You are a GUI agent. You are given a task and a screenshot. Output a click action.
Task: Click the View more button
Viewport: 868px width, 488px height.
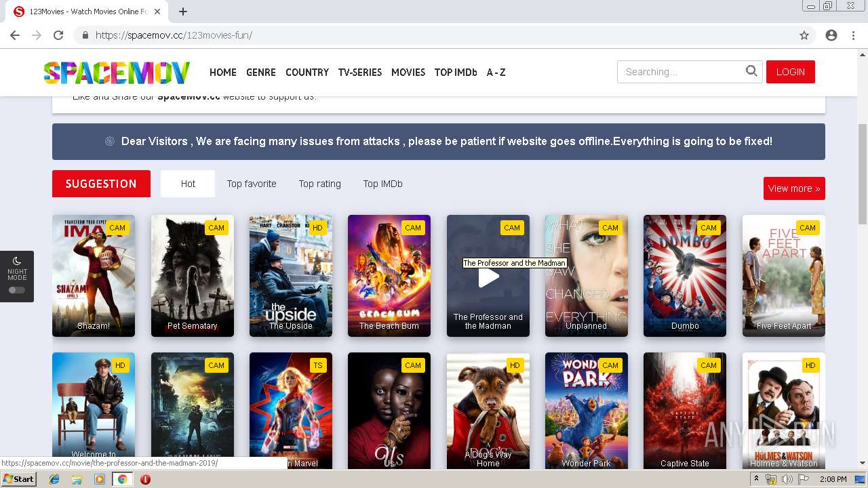(x=794, y=188)
